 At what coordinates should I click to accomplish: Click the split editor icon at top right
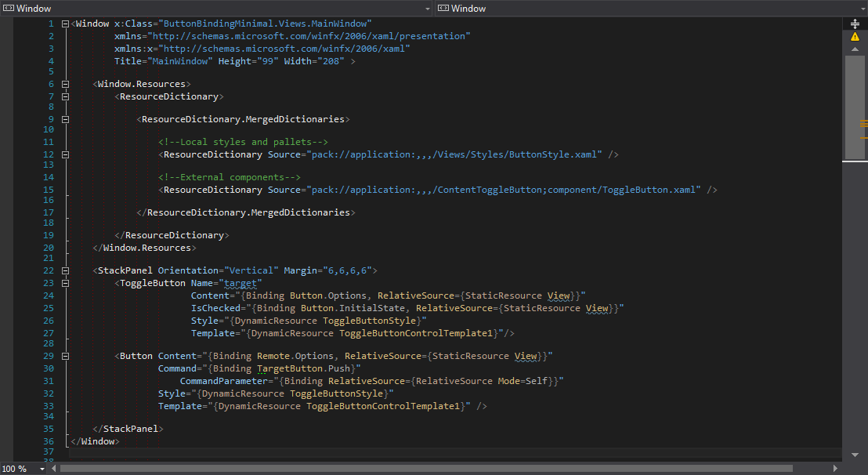855,22
